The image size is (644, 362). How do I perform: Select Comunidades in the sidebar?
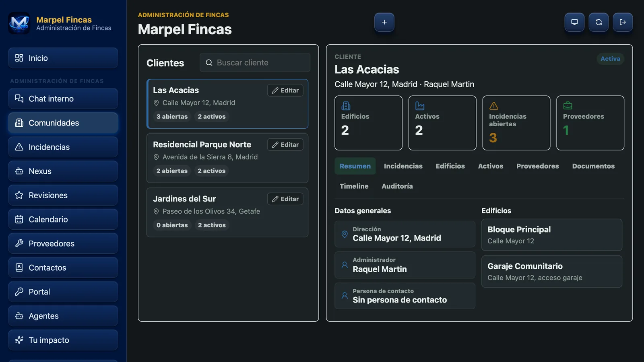63,123
